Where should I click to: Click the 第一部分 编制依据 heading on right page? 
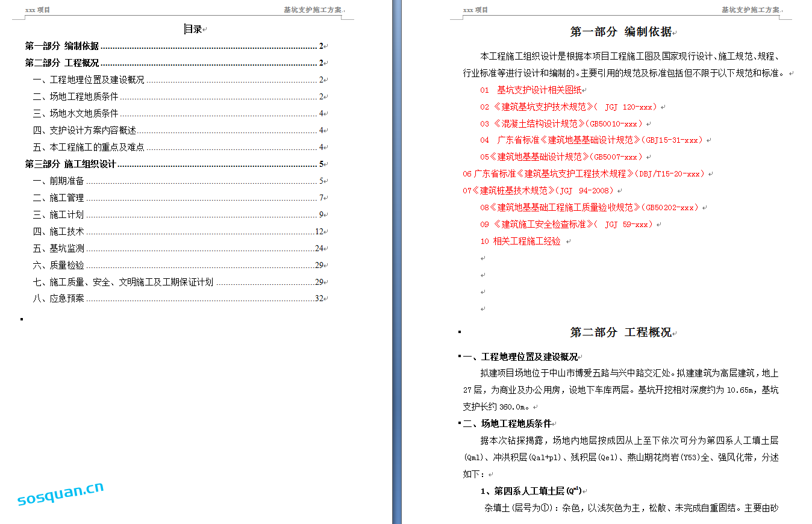click(x=620, y=32)
